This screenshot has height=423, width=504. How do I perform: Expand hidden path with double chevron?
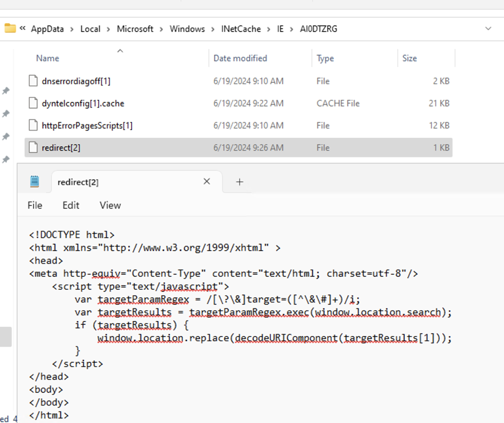tap(22, 29)
